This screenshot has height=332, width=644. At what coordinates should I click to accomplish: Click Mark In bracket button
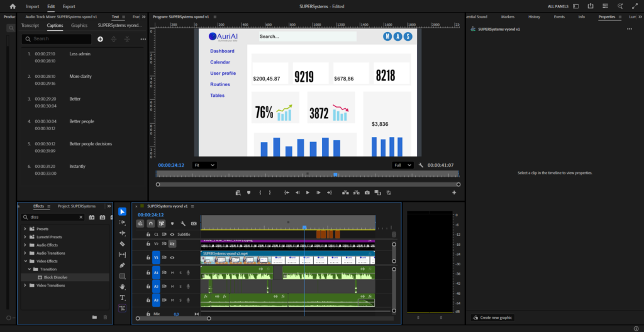pyautogui.click(x=260, y=192)
